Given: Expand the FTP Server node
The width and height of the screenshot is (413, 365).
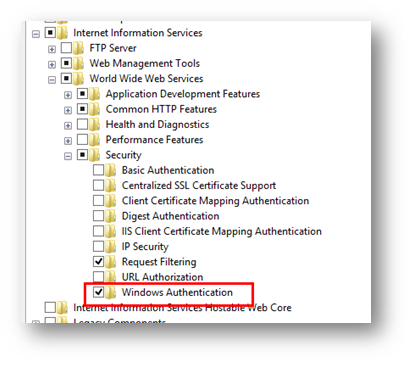Looking at the screenshot, I should [x=52, y=49].
